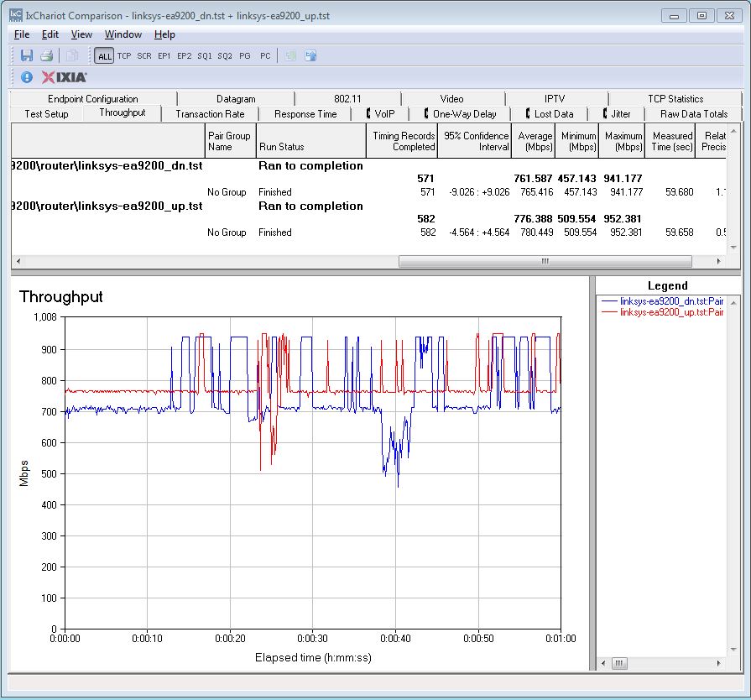
Task: Select the EP2 filter button
Action: tap(185, 56)
